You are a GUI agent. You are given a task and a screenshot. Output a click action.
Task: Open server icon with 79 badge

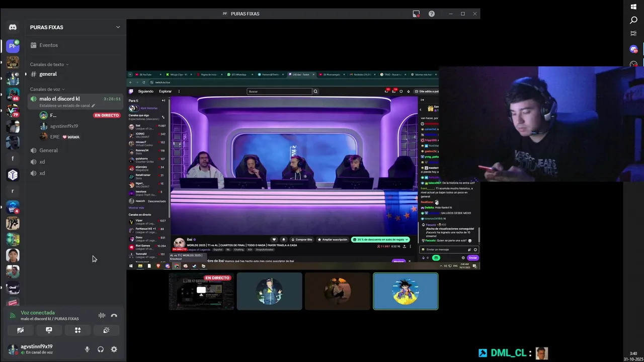[x=13, y=110]
